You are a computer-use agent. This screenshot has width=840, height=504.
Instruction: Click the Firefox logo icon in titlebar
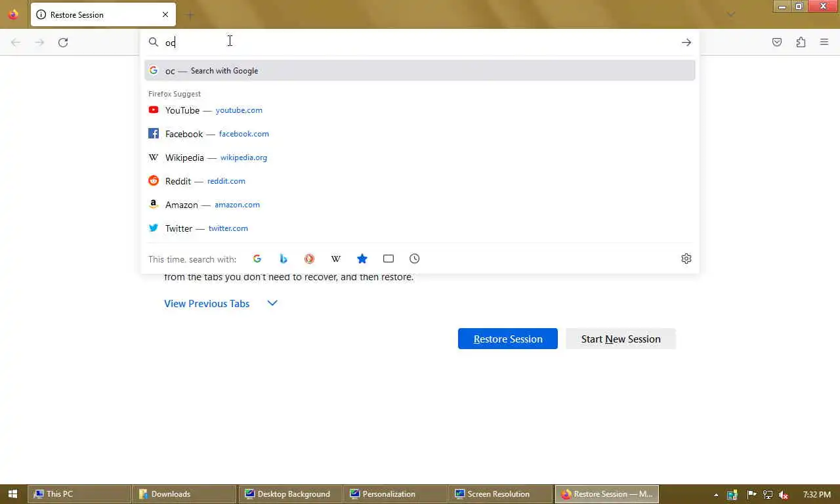pyautogui.click(x=13, y=14)
